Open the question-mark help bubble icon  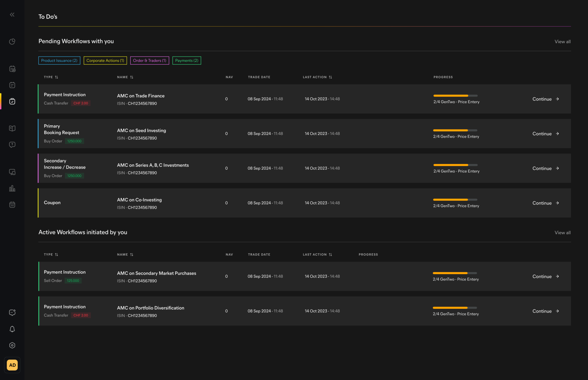(x=12, y=145)
